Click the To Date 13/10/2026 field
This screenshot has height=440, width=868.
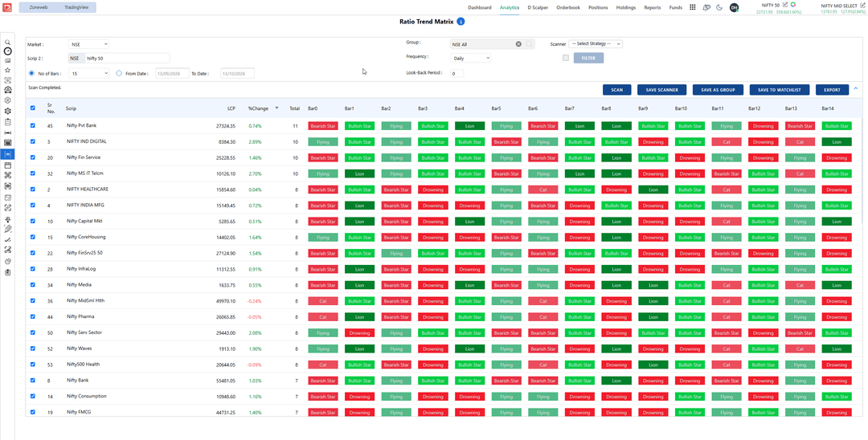point(237,73)
